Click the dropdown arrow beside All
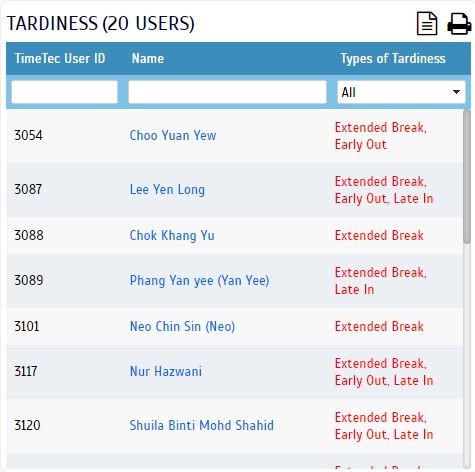The height and width of the screenshot is (472, 475). tap(456, 92)
